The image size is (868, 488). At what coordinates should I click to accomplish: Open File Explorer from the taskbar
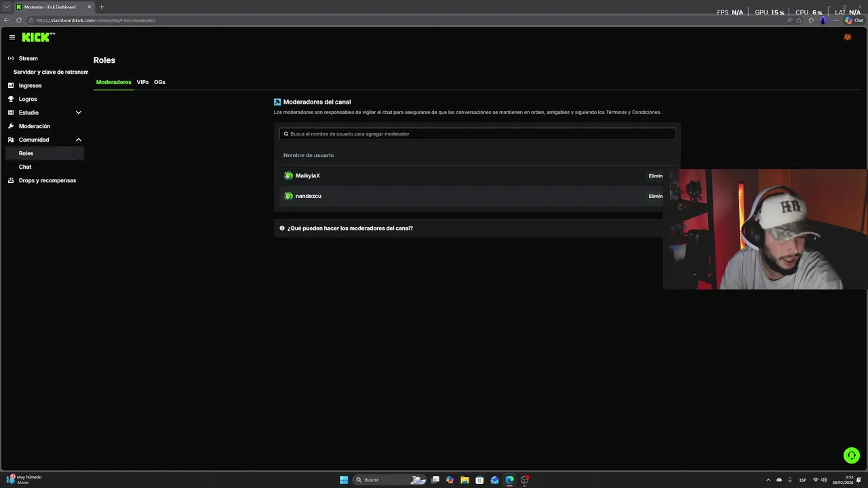(x=465, y=480)
